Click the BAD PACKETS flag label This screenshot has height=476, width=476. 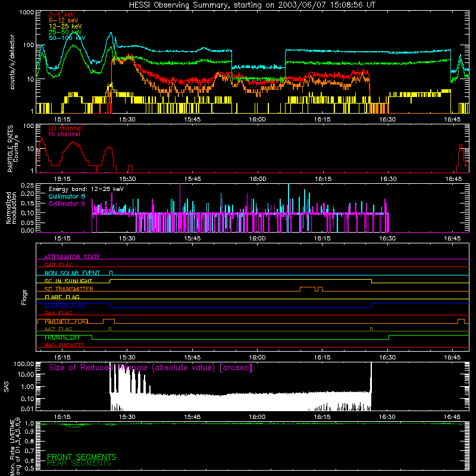point(65,345)
